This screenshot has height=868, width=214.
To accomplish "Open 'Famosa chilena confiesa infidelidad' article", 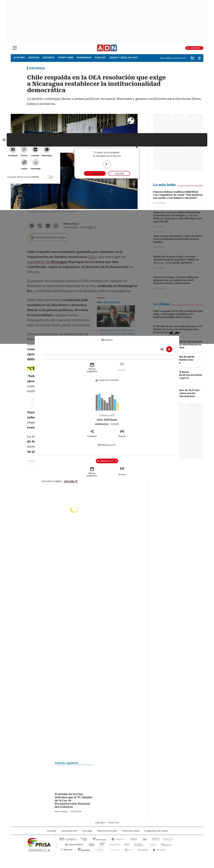I will click(178, 195).
